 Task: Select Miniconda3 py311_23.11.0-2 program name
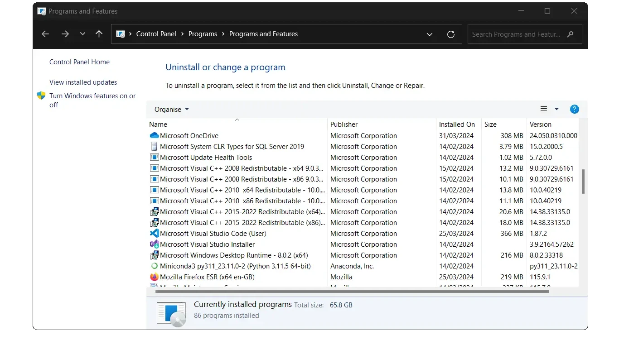click(235, 266)
